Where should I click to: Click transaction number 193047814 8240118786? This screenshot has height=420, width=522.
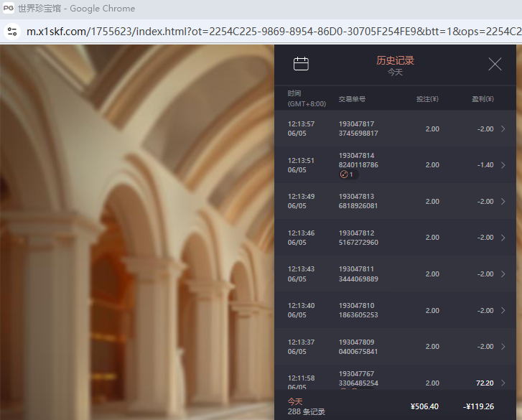(x=358, y=160)
